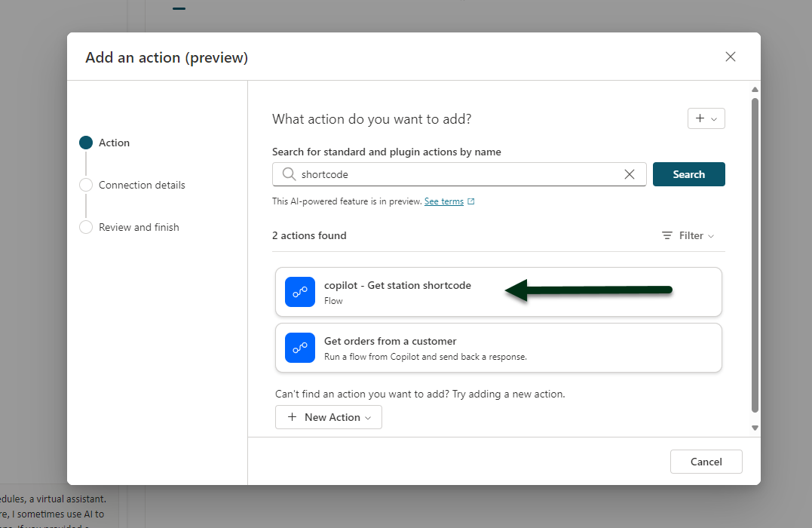The image size is (812, 528).
Task: Select the Action step circle
Action: [86, 143]
